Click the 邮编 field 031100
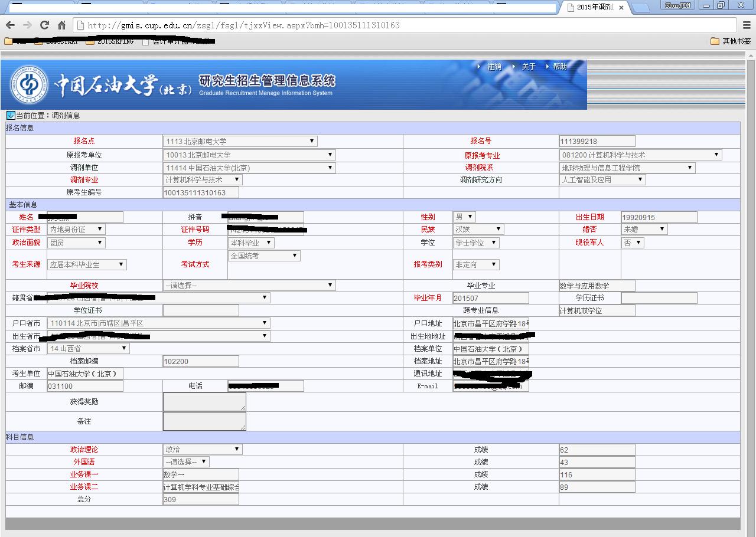 (85, 386)
